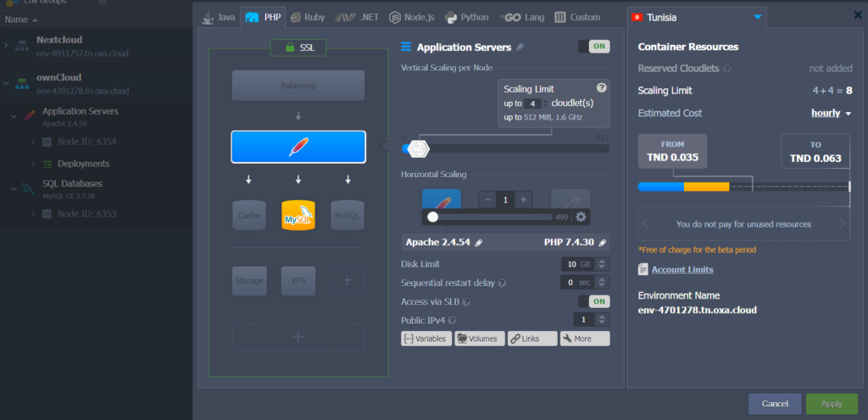868x420 pixels.
Task: Click the Storage block
Action: coord(249,280)
